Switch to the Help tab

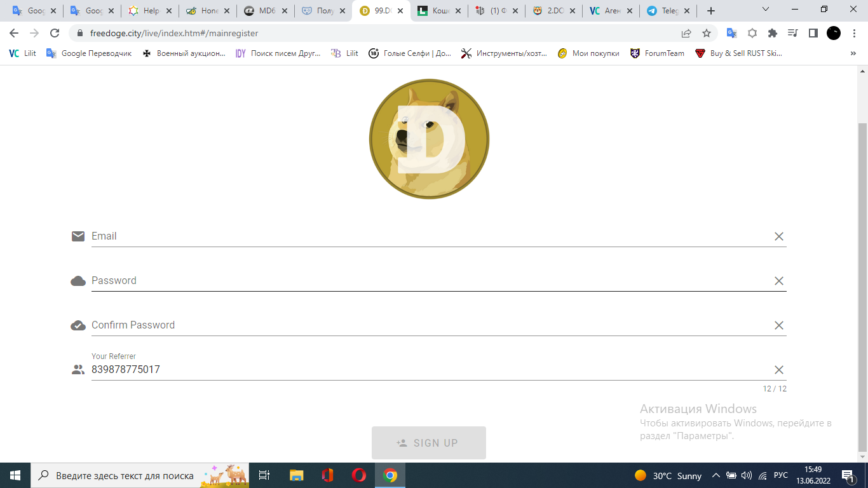click(x=150, y=11)
